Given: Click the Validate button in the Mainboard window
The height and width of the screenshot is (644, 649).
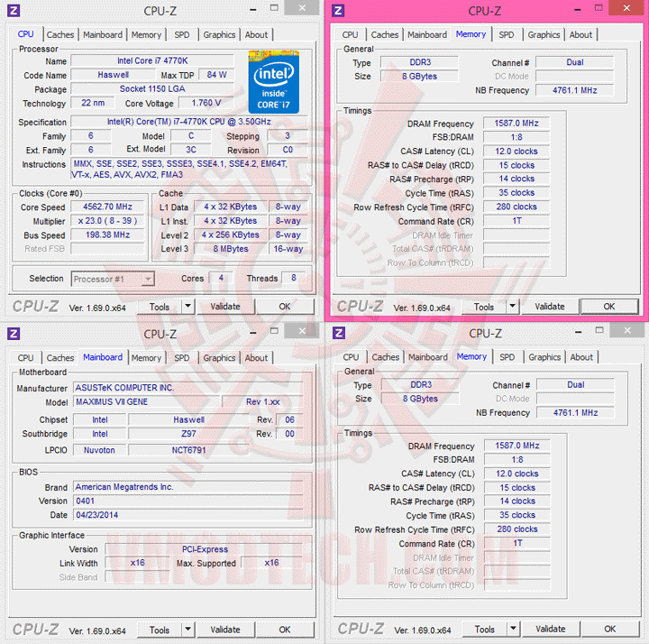Looking at the screenshot, I should pyautogui.click(x=225, y=630).
